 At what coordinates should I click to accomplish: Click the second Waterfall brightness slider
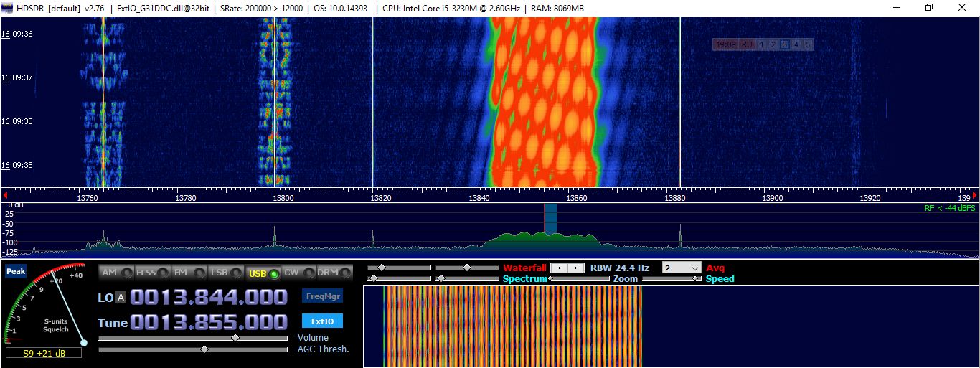467,268
